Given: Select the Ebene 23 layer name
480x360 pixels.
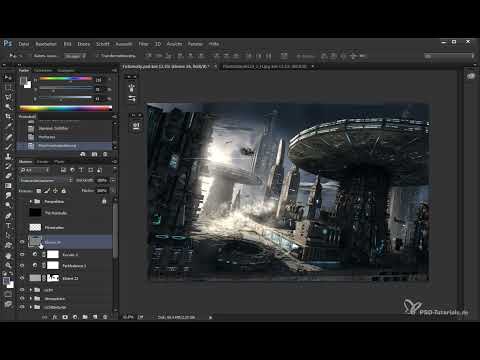Looking at the screenshot, I should coord(70,278).
